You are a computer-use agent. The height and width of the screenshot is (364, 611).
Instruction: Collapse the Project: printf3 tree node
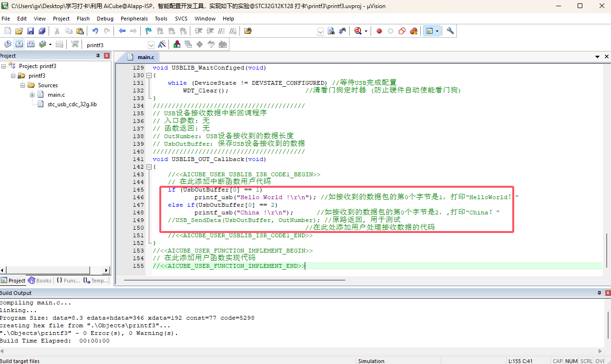coord(4,66)
